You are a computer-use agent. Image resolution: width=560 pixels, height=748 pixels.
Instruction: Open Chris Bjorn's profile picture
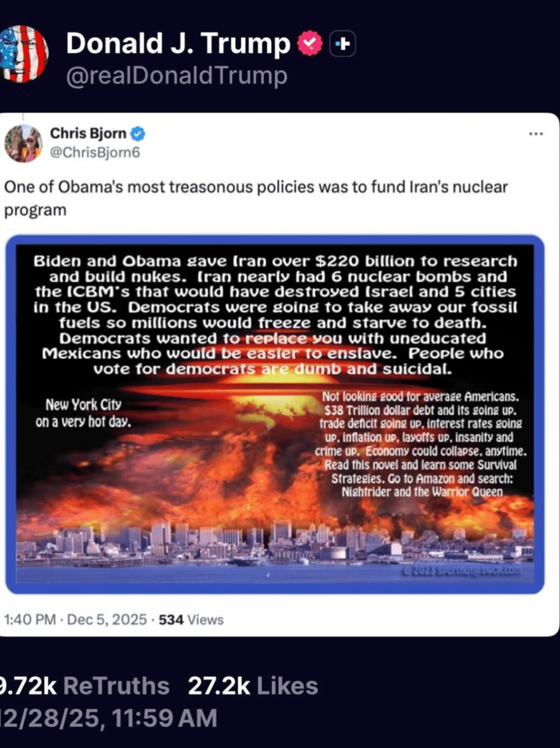click(23, 143)
